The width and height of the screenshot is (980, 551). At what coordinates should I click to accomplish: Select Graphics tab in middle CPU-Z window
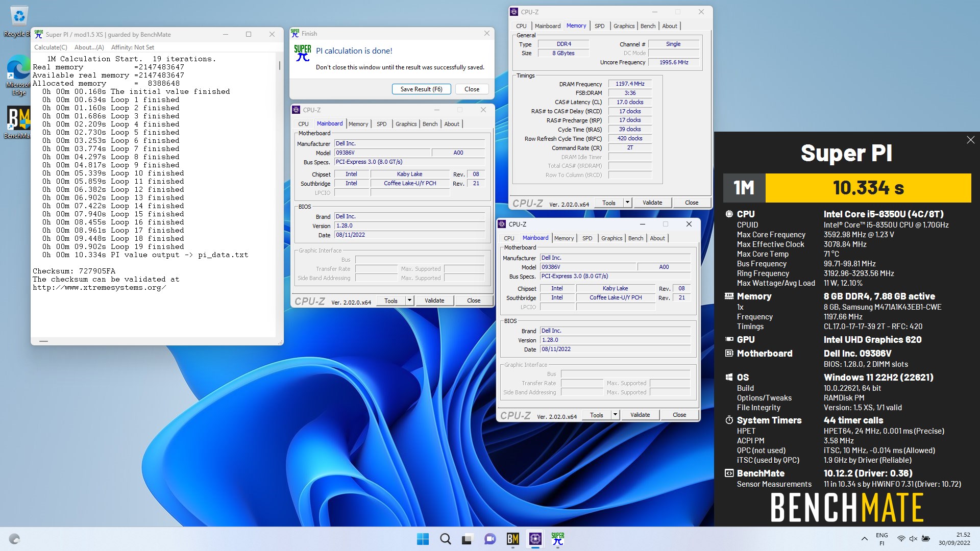(406, 124)
